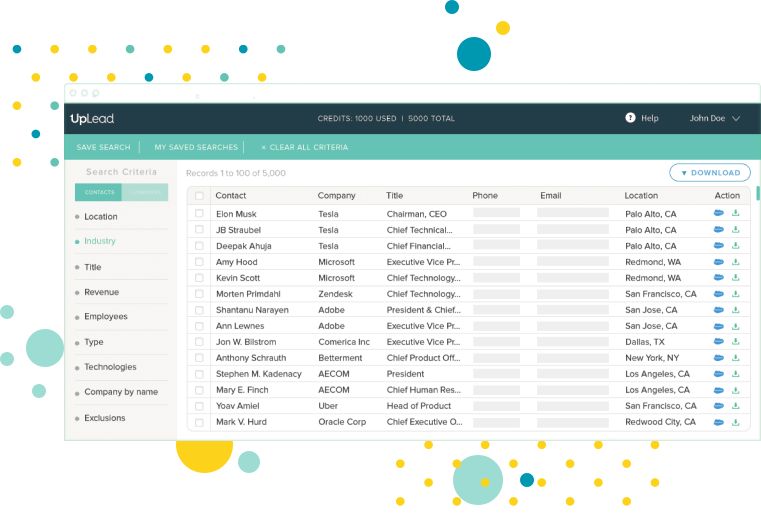Click download icon for Morten Primdahl
Viewport: 761px width, 516px height.
pos(736,294)
